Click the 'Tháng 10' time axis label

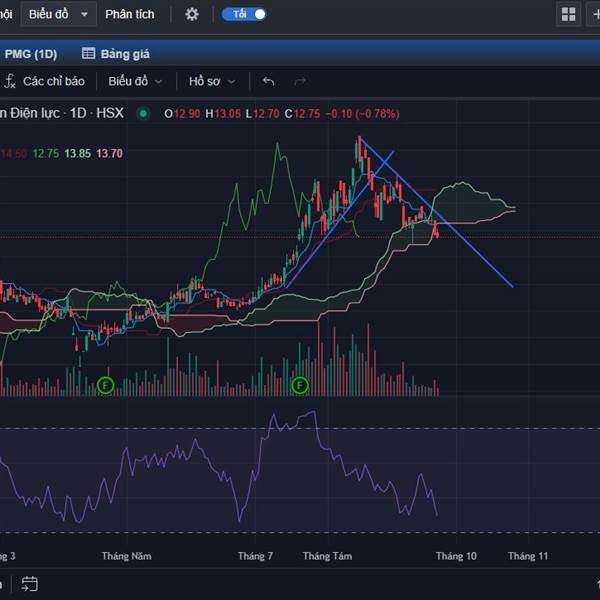click(x=456, y=555)
